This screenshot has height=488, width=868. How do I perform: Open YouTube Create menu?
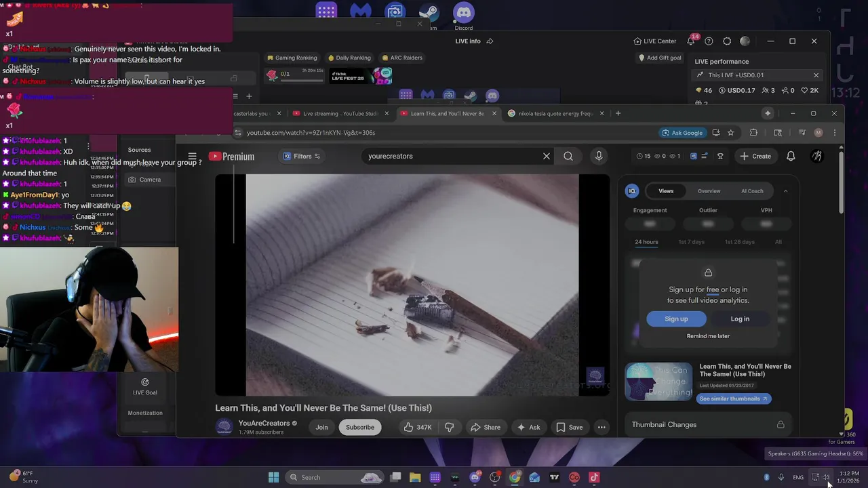point(755,156)
